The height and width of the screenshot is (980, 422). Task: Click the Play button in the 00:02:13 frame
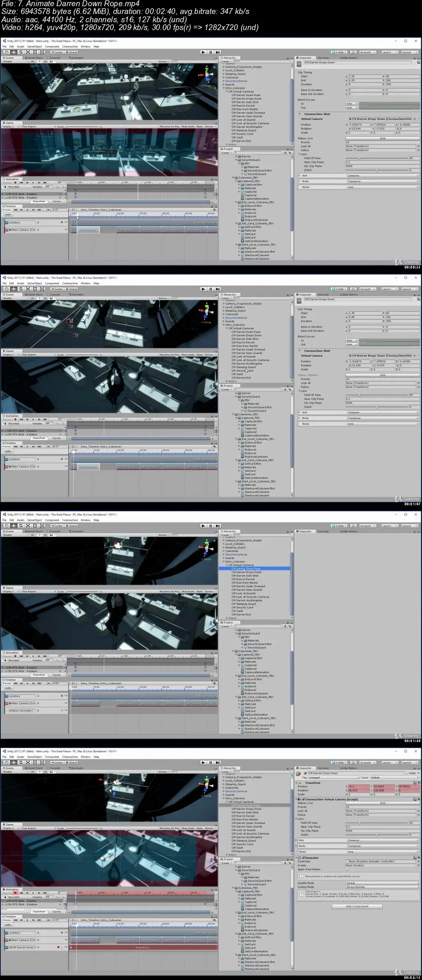coord(203,763)
